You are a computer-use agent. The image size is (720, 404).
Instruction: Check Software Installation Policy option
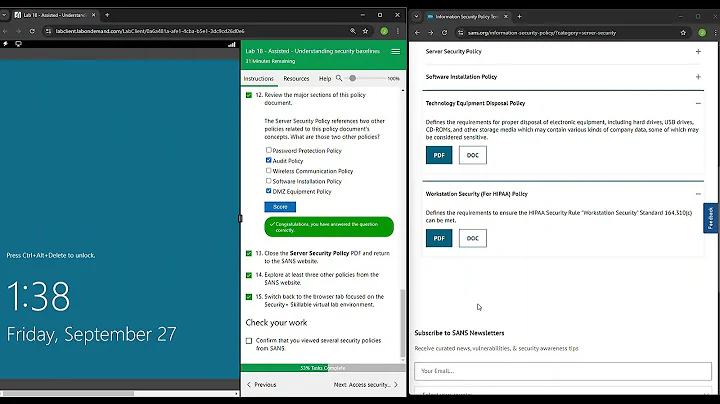269,180
